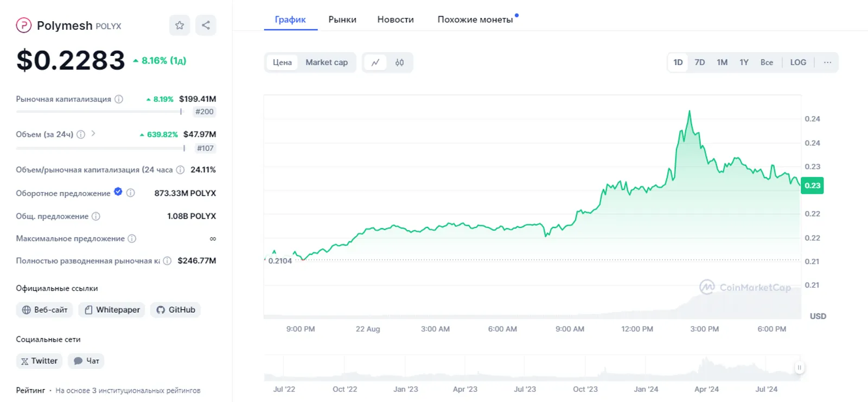Select the Market cap chart mode
868x402 pixels.
(327, 62)
